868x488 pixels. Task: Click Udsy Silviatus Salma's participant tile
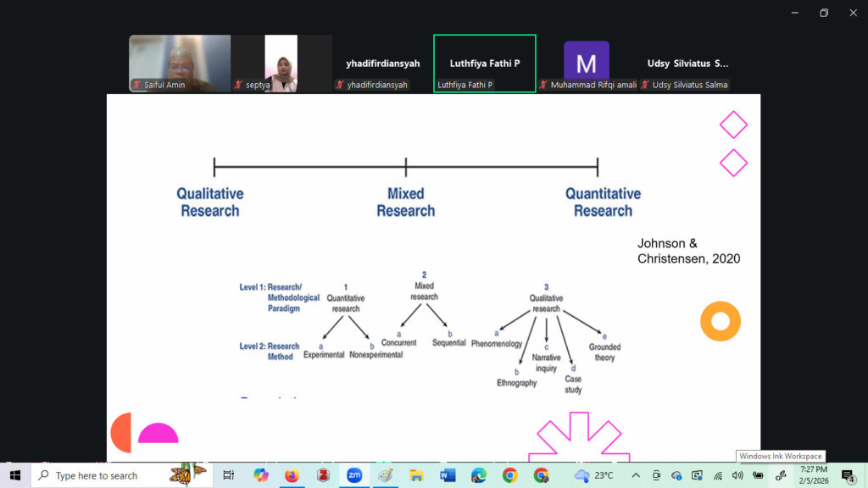click(x=687, y=63)
